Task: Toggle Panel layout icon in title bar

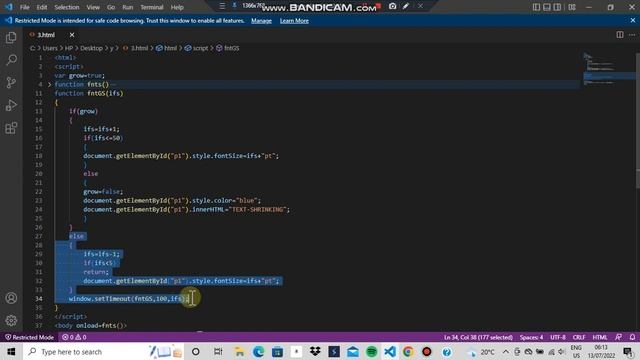Action: pyautogui.click(x=547, y=7)
